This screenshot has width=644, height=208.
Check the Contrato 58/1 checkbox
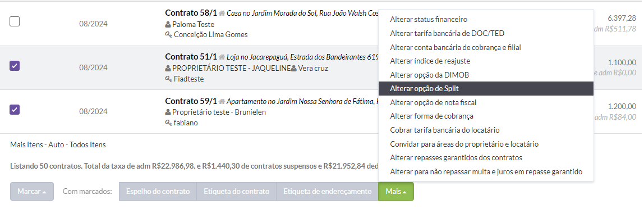15,21
